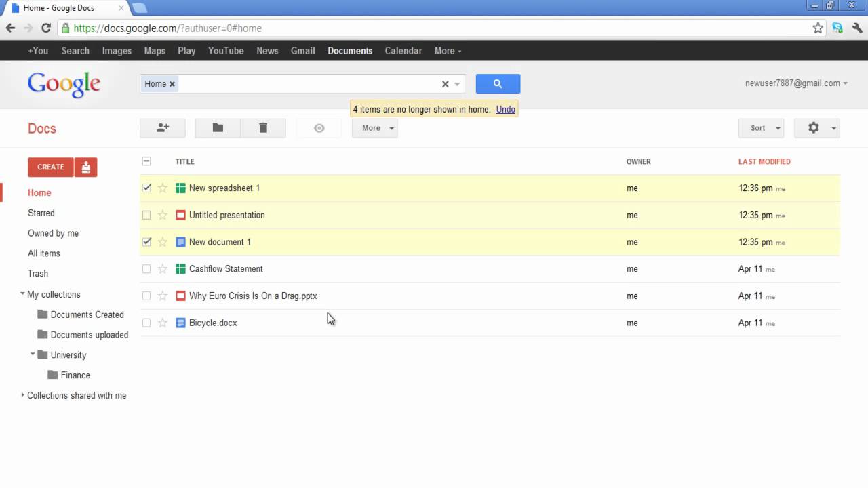Click the document icon of Bicycle.docx
The height and width of the screenshot is (488, 868).
(x=180, y=323)
